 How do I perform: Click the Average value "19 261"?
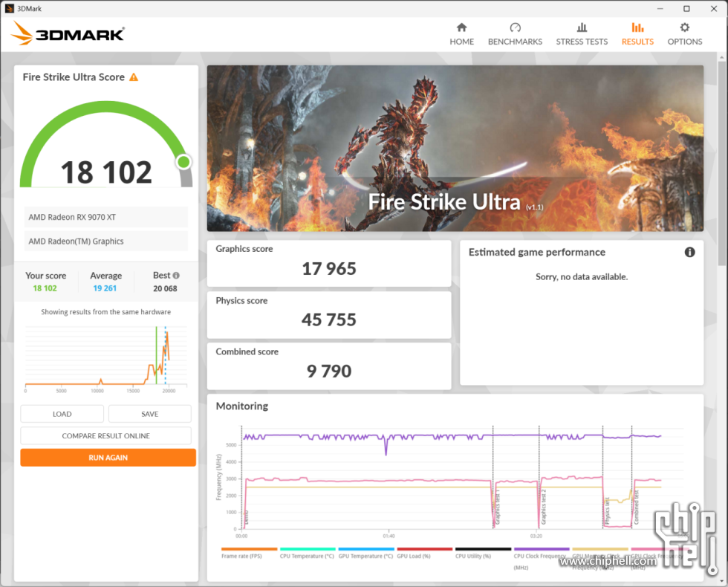pos(105,288)
